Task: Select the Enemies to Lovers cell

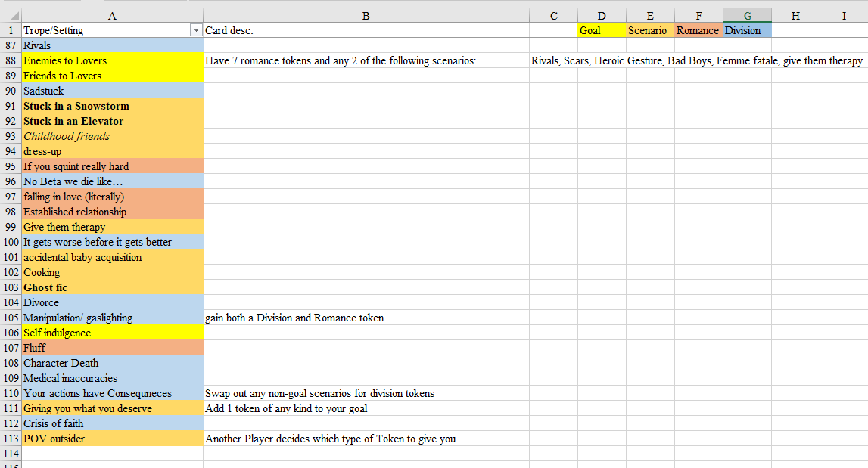Action: [x=112, y=60]
